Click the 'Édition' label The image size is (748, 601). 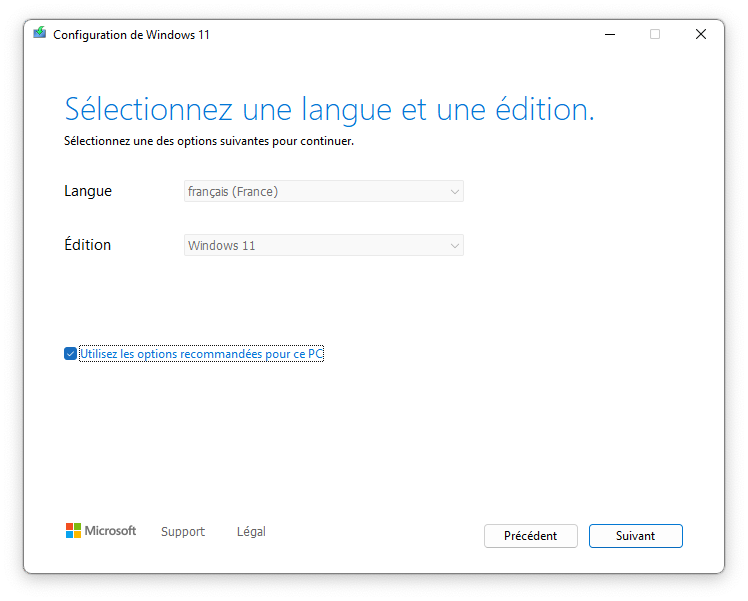[87, 244]
